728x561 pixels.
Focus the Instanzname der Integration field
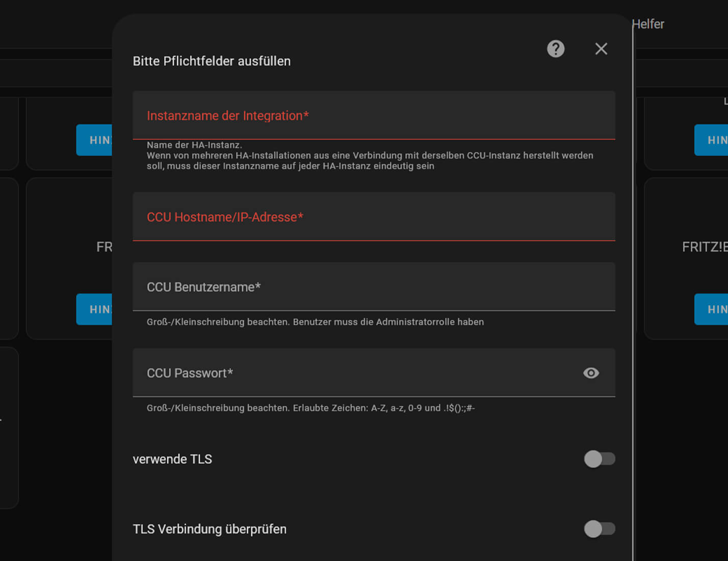coord(373,116)
